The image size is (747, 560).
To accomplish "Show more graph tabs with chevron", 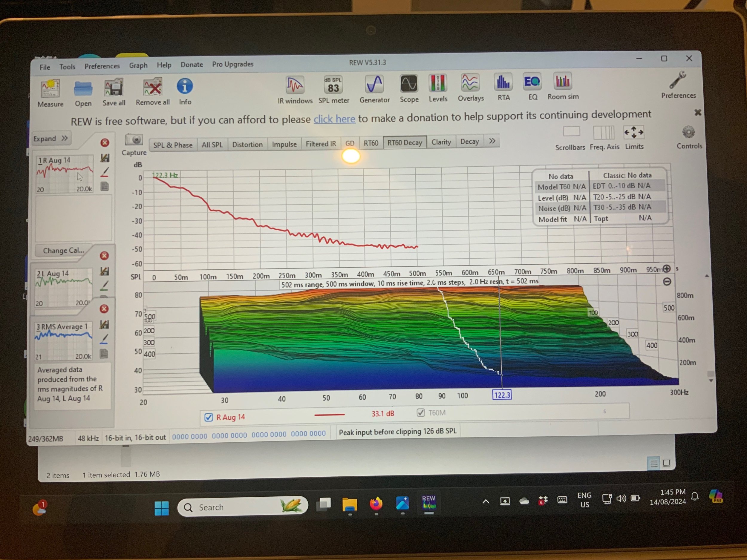I will pyautogui.click(x=492, y=141).
